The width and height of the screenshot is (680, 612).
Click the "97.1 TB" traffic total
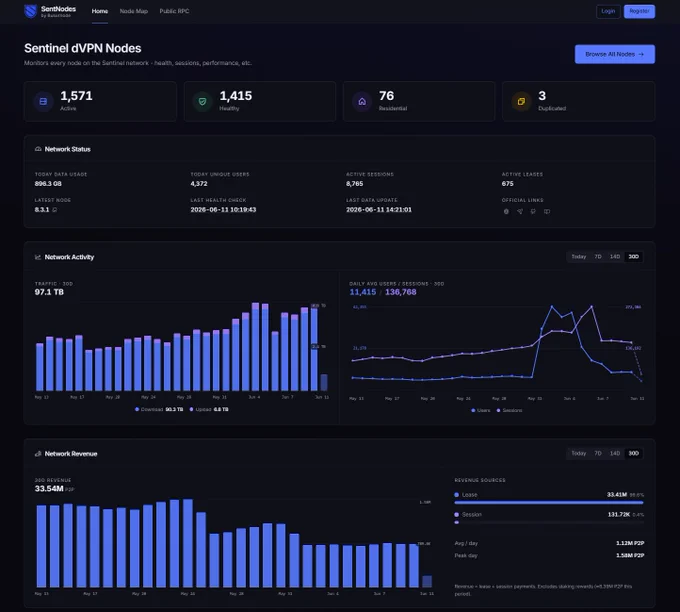pyautogui.click(x=49, y=292)
